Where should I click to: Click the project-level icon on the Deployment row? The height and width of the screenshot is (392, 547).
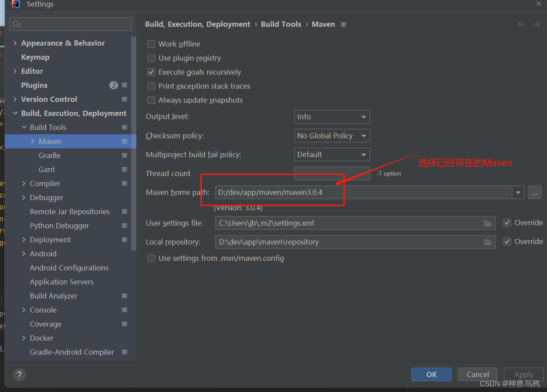(125, 240)
